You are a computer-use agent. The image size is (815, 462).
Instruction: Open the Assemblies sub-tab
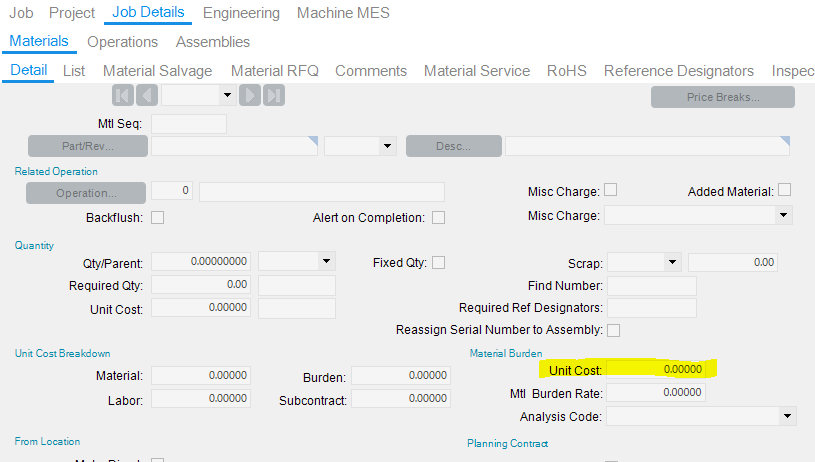pyautogui.click(x=213, y=42)
